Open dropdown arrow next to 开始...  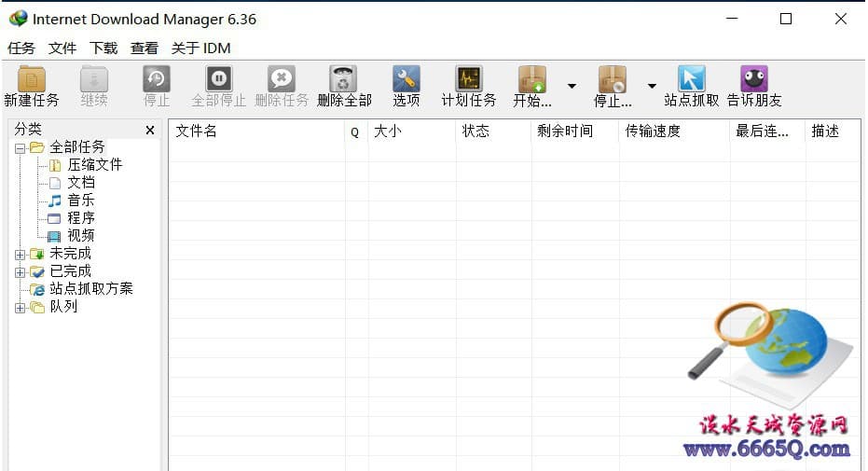(x=572, y=86)
